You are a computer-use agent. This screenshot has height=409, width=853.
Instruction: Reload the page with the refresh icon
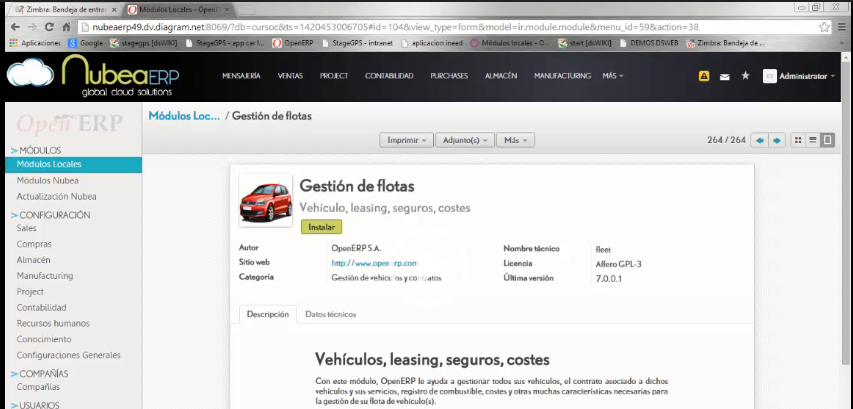click(x=50, y=27)
